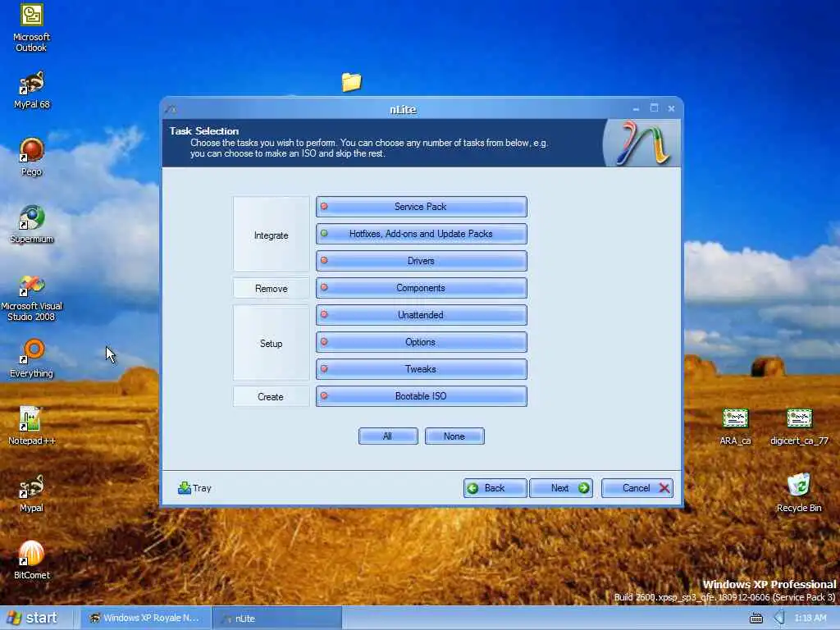Viewport: 840px width, 630px height.
Task: Switch to Windows XP Royale taskbar item
Action: [x=145, y=618]
